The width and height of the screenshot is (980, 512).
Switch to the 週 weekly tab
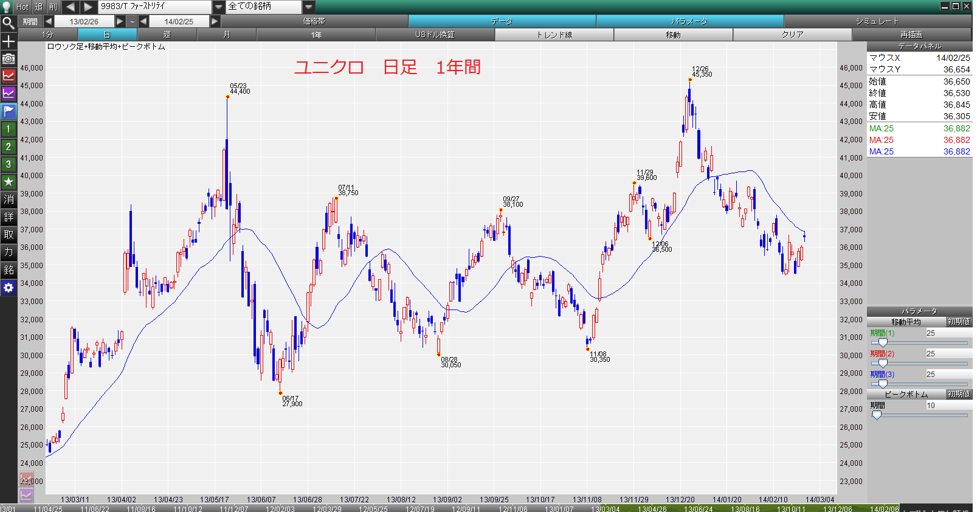coord(167,35)
